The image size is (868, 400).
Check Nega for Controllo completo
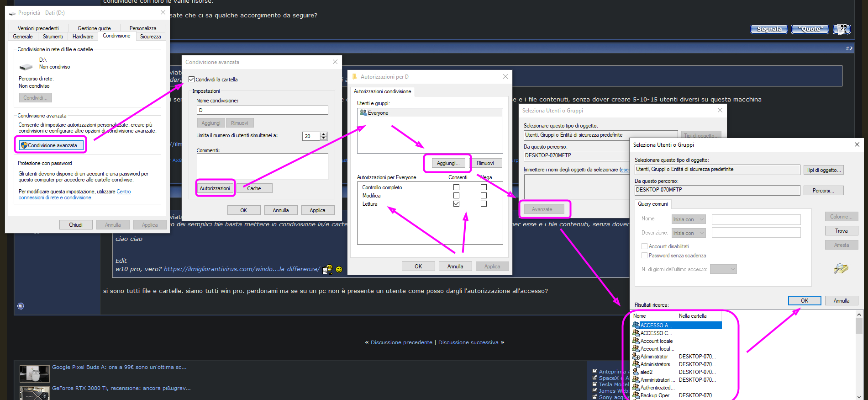(484, 187)
